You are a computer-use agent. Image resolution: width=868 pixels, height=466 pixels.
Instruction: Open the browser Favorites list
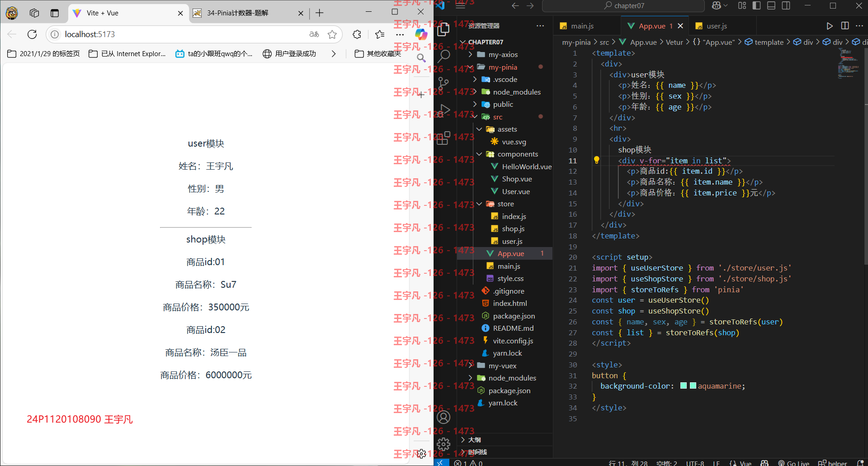click(380, 34)
